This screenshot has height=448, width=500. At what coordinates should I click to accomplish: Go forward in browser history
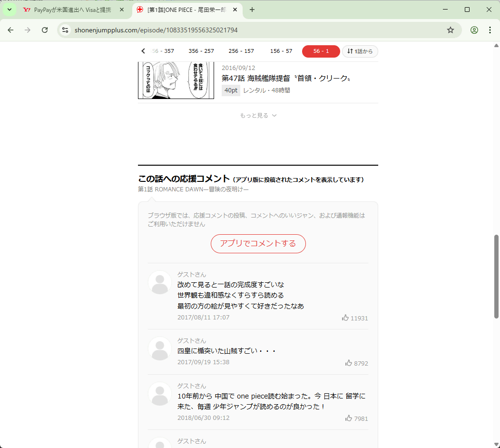28,30
